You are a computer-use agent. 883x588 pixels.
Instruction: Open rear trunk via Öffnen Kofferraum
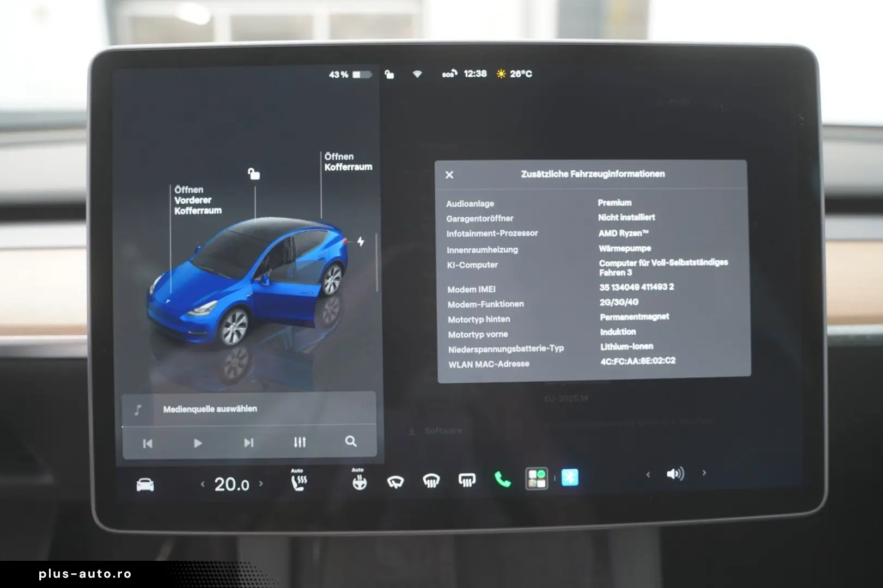(x=348, y=162)
